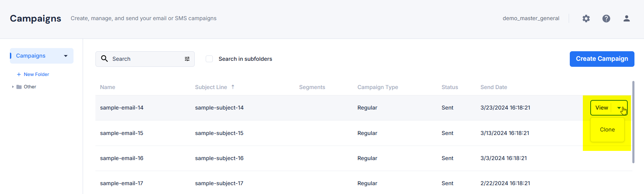The image size is (644, 194).
Task: Open the search filter options icon
Action: click(187, 59)
